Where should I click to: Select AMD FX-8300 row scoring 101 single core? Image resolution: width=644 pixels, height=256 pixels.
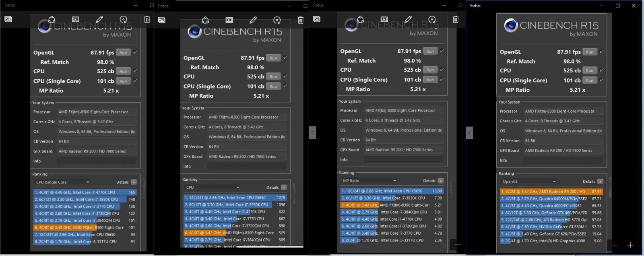click(85, 227)
